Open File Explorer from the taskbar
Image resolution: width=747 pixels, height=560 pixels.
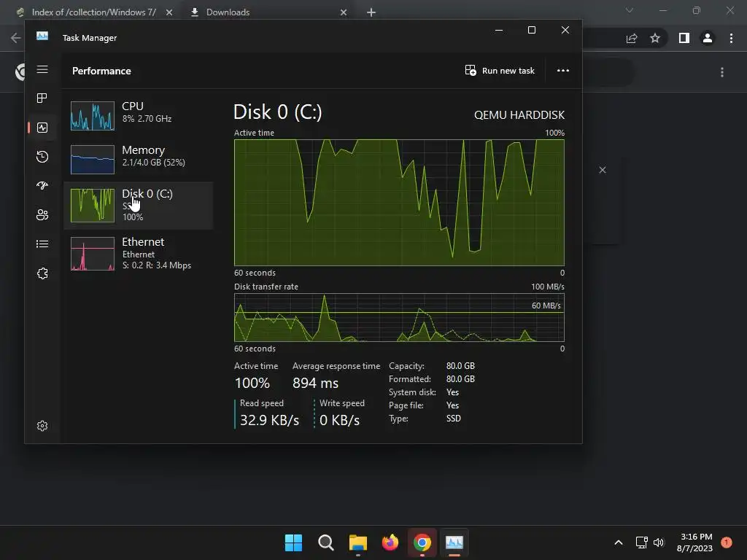(357, 542)
